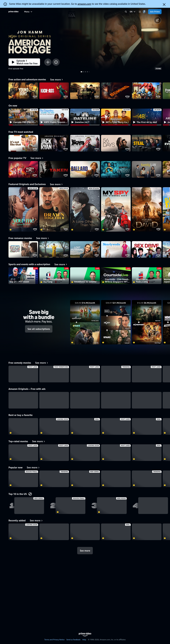This screenshot has height=644, width=170.
Task: Open Sep 21 - PTT Essen live event
Action: click(x=23, y=276)
